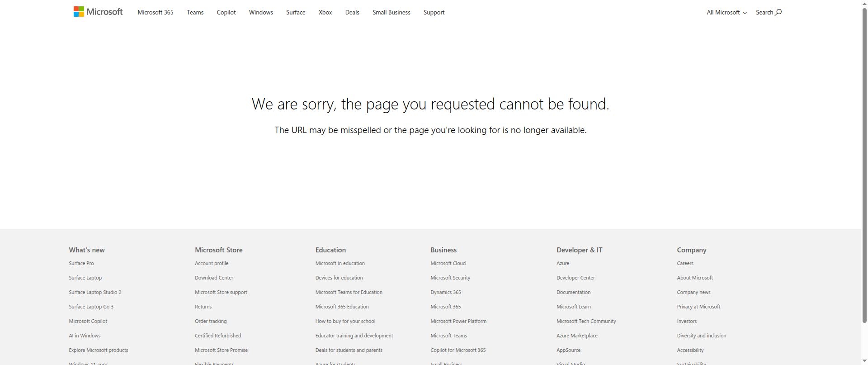This screenshot has height=365, width=868.
Task: Open Copilot for Microsoft 365 link
Action: click(x=458, y=350)
